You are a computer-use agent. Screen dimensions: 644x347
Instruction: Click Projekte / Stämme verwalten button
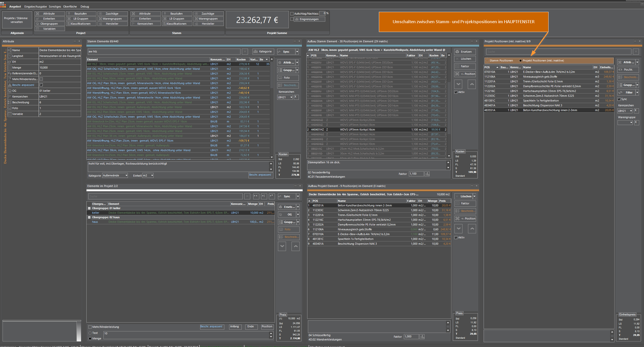point(17,20)
